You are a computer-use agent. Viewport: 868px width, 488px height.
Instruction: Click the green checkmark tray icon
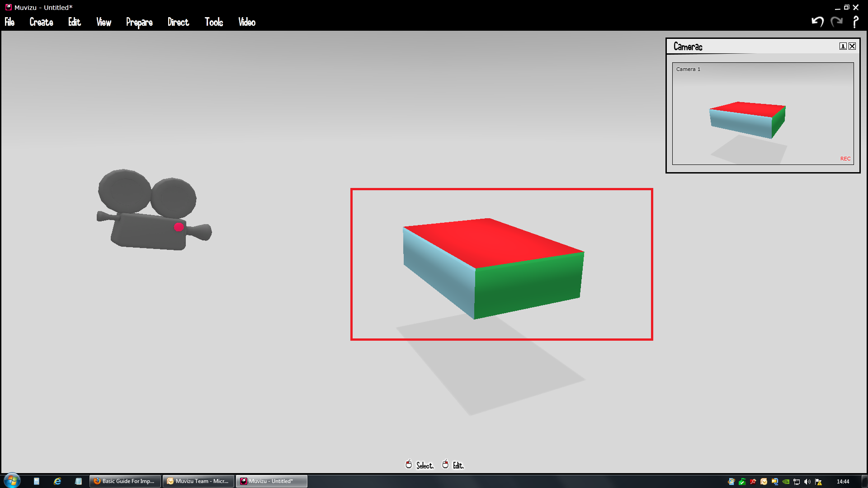tap(742, 482)
